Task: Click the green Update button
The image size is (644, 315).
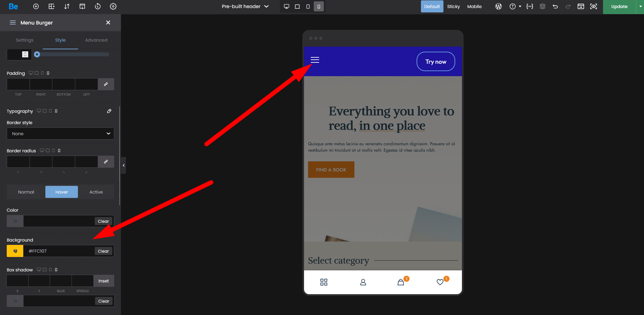Action: (619, 6)
